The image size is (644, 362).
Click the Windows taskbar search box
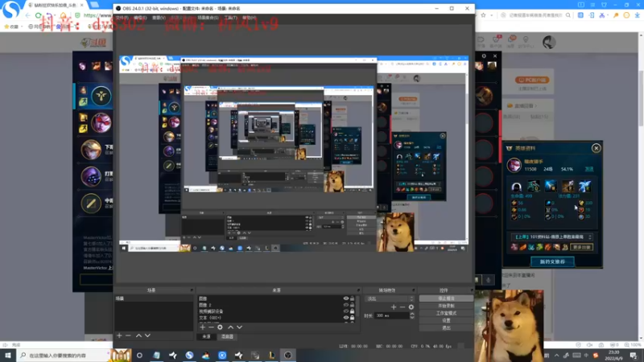point(64,355)
